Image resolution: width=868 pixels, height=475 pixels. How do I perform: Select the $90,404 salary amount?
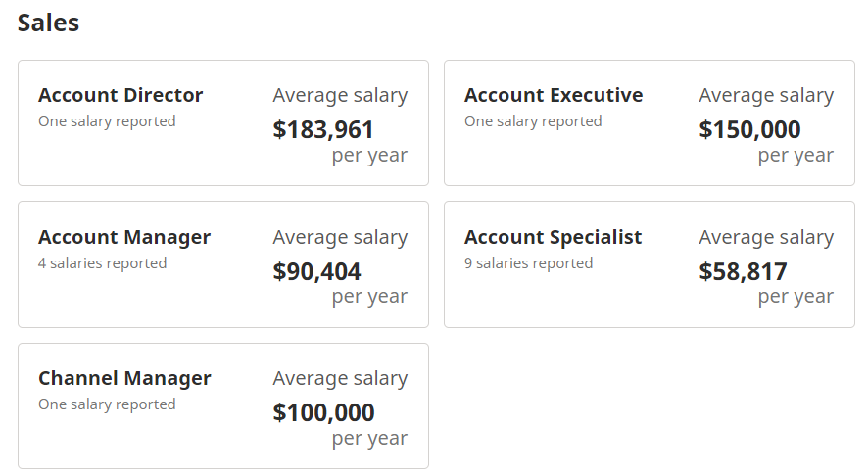pos(316,271)
